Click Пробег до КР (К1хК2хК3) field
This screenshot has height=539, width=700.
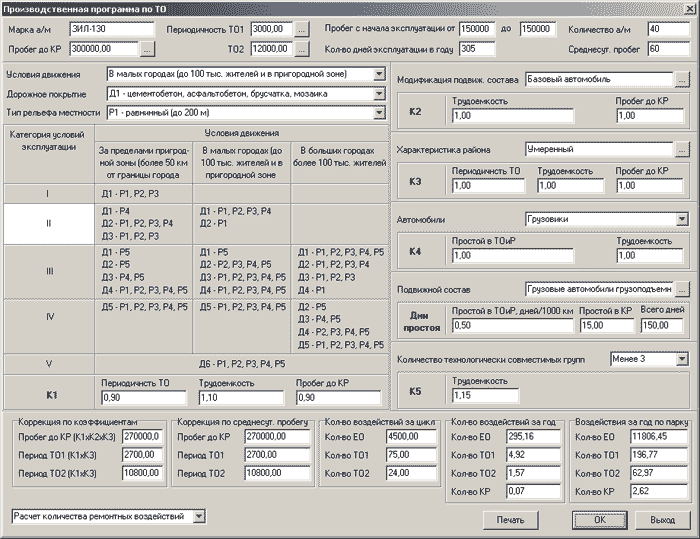(x=142, y=437)
